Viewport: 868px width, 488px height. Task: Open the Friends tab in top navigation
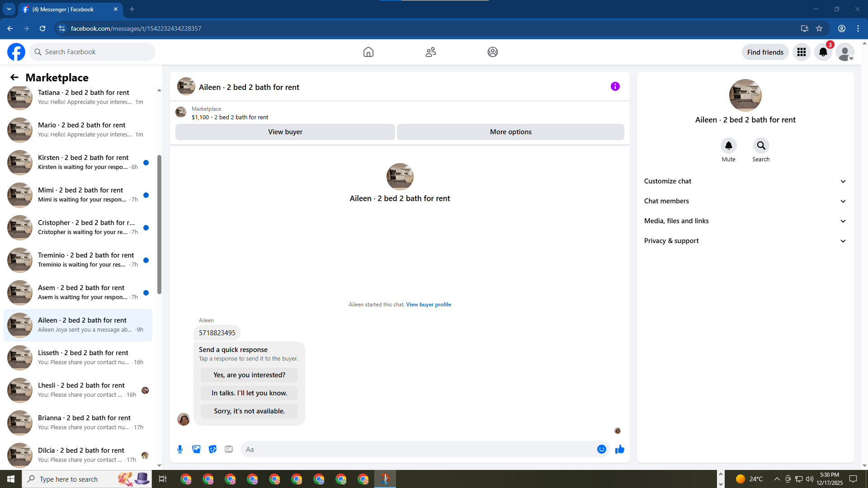(x=430, y=52)
